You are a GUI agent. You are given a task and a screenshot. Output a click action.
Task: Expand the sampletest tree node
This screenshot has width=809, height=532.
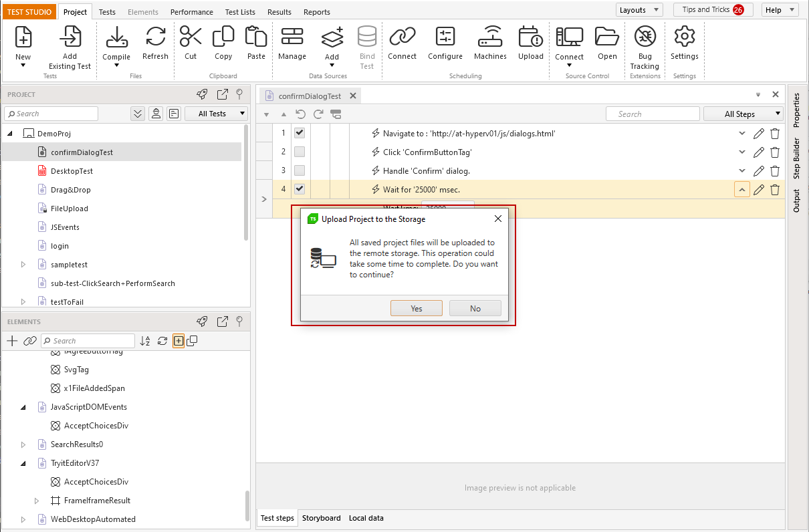(23, 265)
